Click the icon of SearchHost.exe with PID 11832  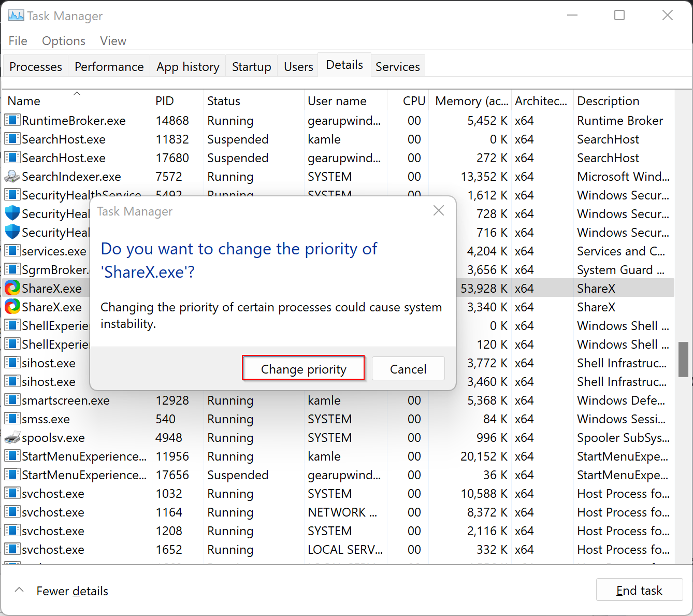click(x=12, y=139)
